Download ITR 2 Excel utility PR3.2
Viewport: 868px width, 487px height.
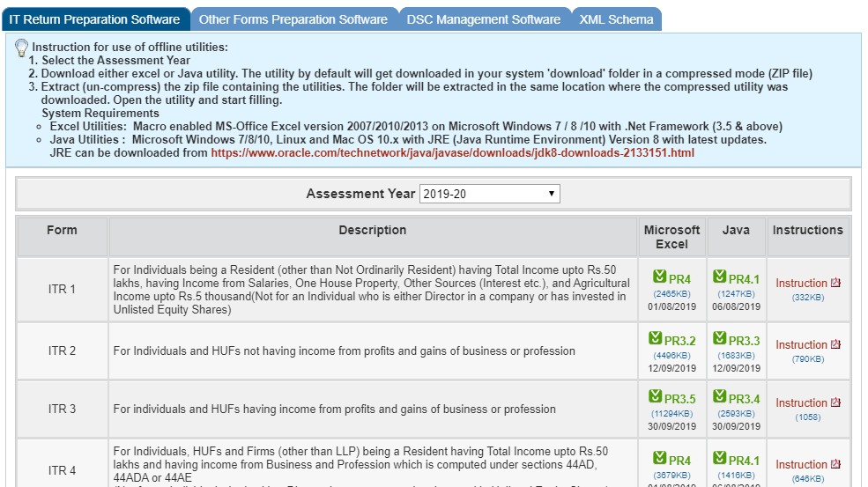(679, 341)
